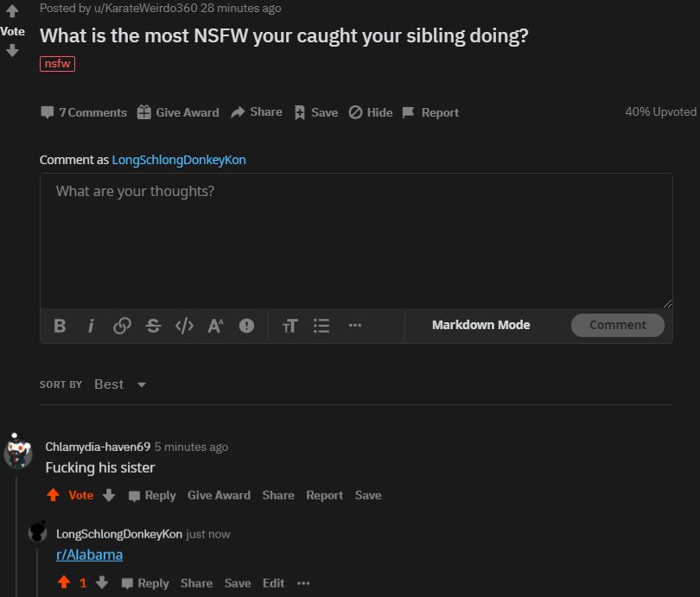The width and height of the screenshot is (700, 597).
Task: Give Award to the post
Action: pos(185,112)
